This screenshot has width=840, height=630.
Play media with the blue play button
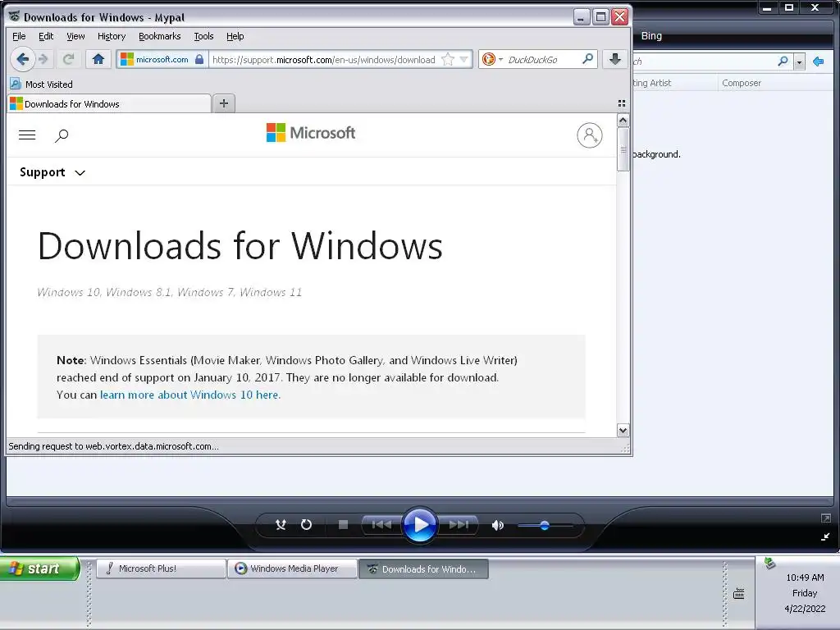click(x=419, y=525)
